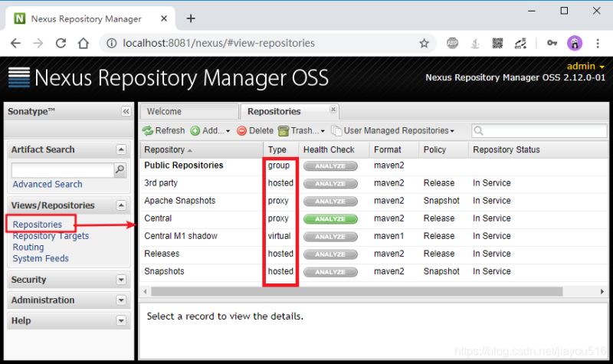The height and width of the screenshot is (364, 613).
Task: Open User Managed Repositories dropdown
Action: 393,130
